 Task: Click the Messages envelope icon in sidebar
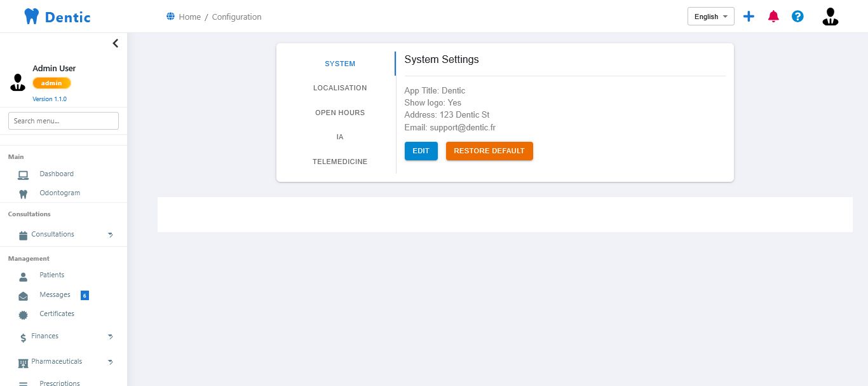point(24,296)
